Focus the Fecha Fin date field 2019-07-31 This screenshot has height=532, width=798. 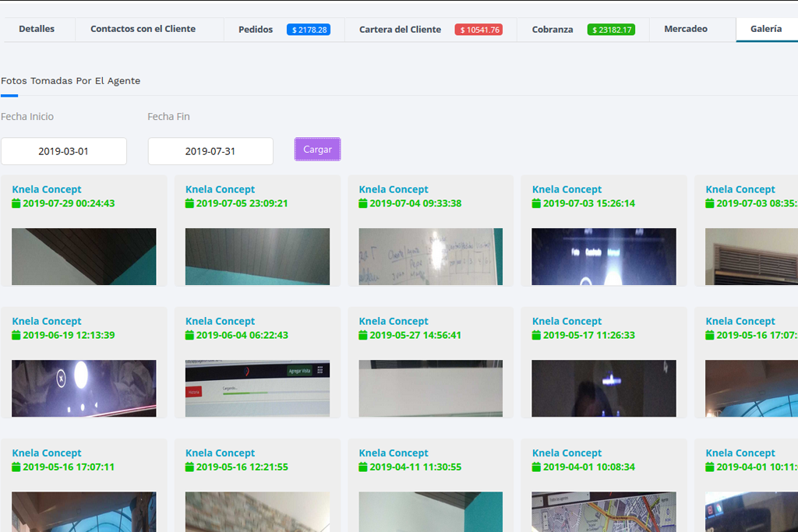pyautogui.click(x=210, y=151)
